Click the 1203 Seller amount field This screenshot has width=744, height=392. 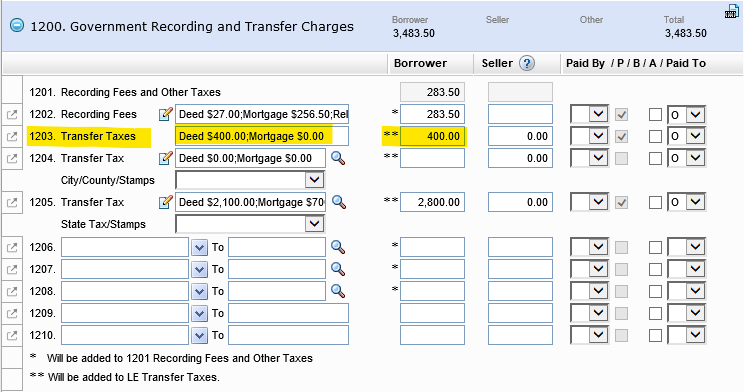coord(521,137)
